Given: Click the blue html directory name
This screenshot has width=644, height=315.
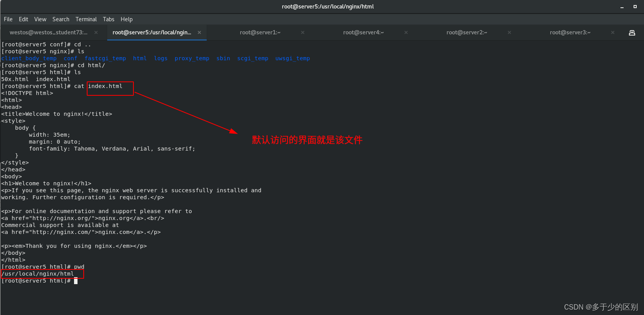Looking at the screenshot, I should pos(140,58).
